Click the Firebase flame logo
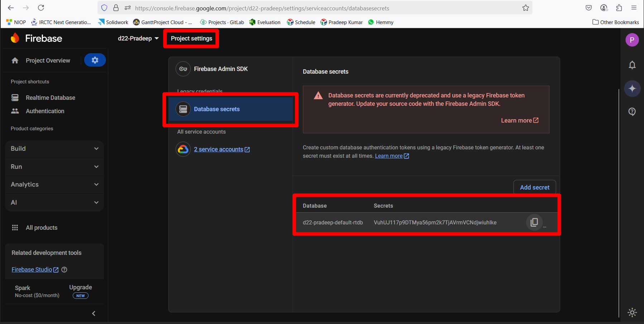This screenshot has height=324, width=644. click(15, 38)
